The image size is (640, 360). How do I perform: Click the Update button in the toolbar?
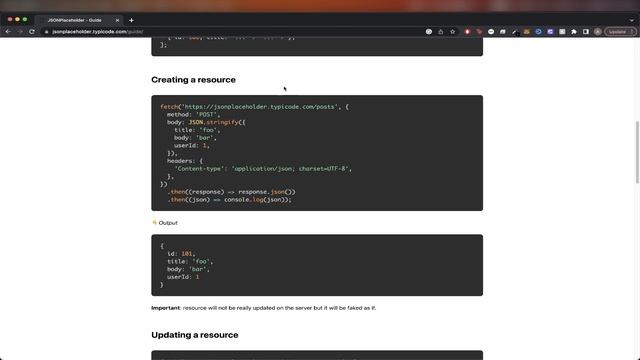pos(620,31)
